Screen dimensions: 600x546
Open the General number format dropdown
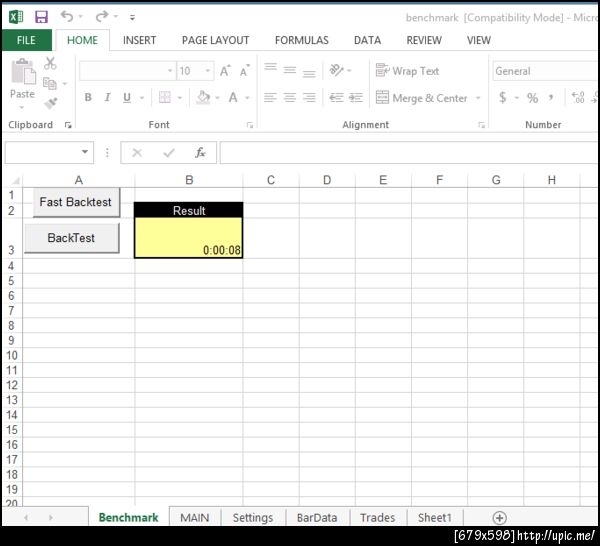coord(546,71)
